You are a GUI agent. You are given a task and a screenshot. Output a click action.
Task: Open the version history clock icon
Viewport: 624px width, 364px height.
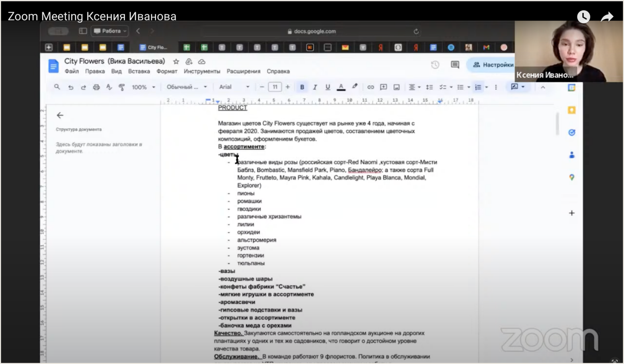click(435, 65)
